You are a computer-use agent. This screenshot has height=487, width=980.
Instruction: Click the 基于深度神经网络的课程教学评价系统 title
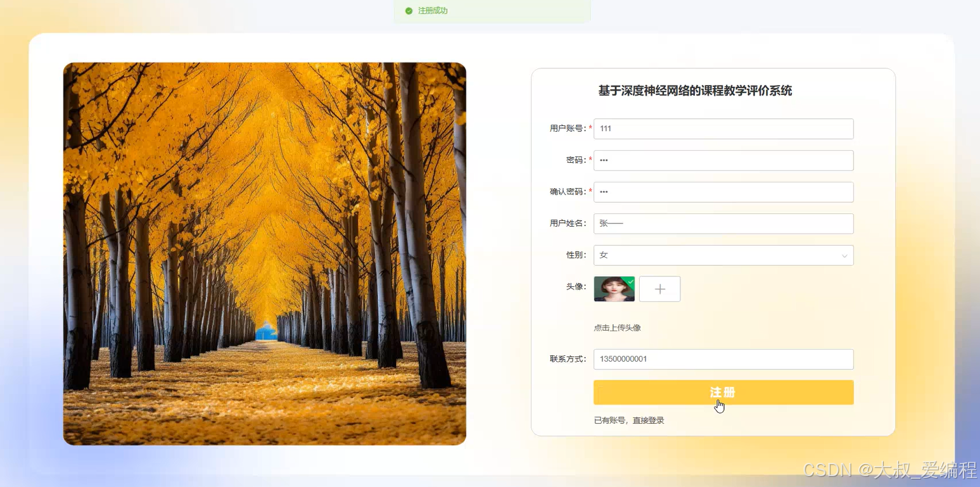[x=695, y=91]
